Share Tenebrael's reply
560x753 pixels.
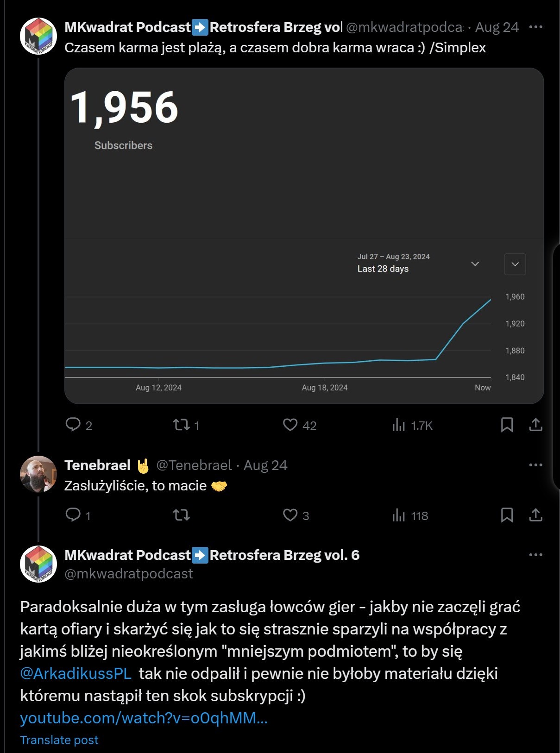coord(535,515)
